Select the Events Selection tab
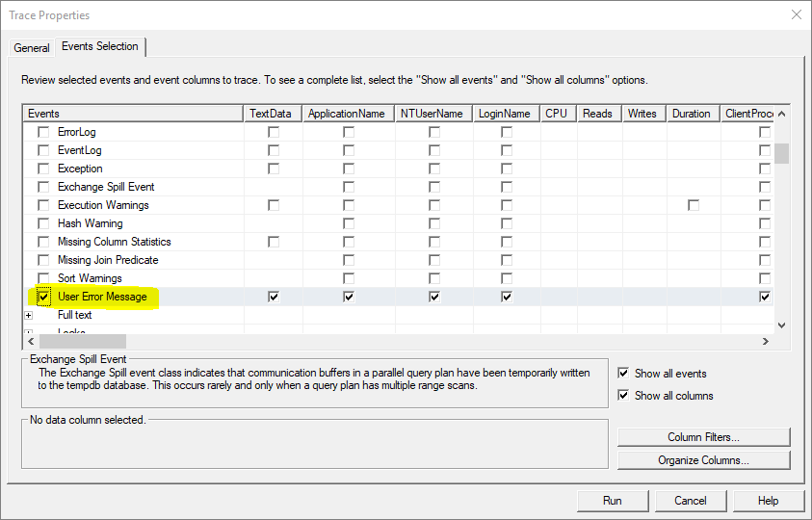 99,46
